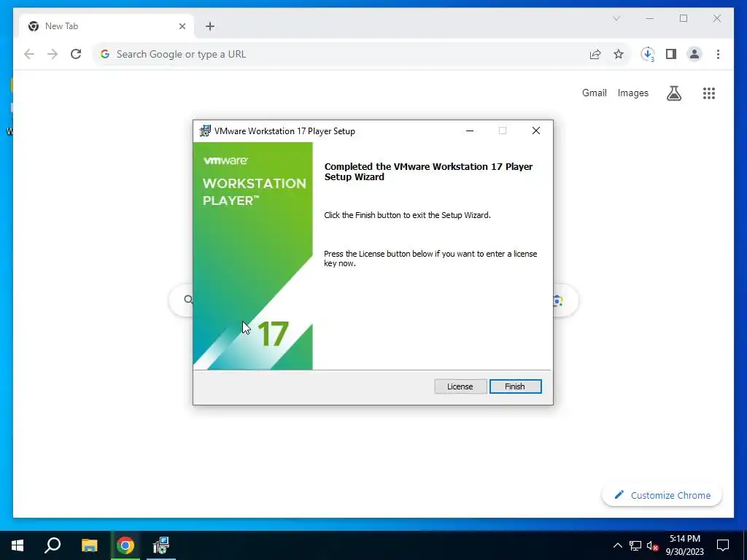747x560 pixels.
Task: Open the License key dialog
Action: 460,386
